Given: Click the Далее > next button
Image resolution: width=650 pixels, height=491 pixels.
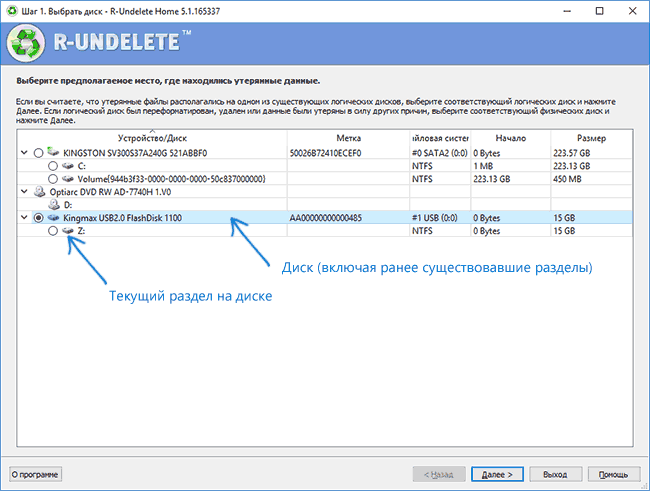Looking at the screenshot, I should point(497,474).
